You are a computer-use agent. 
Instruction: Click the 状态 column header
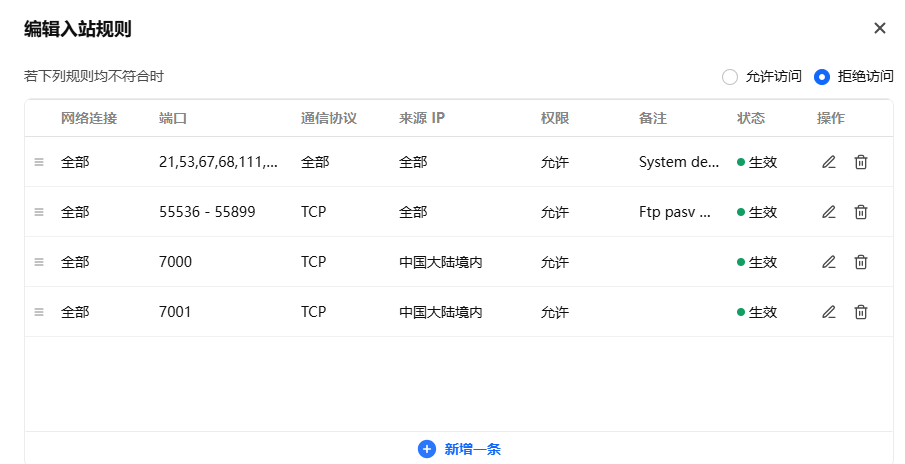point(751,118)
